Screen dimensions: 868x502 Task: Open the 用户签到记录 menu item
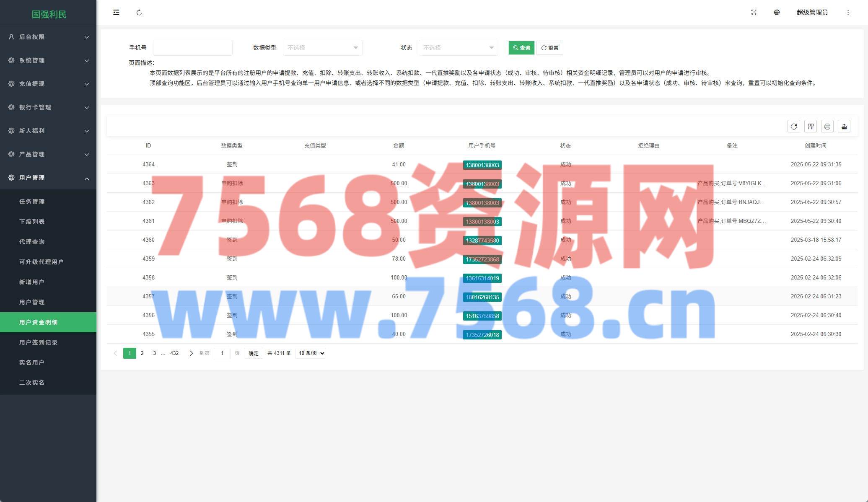(x=38, y=342)
